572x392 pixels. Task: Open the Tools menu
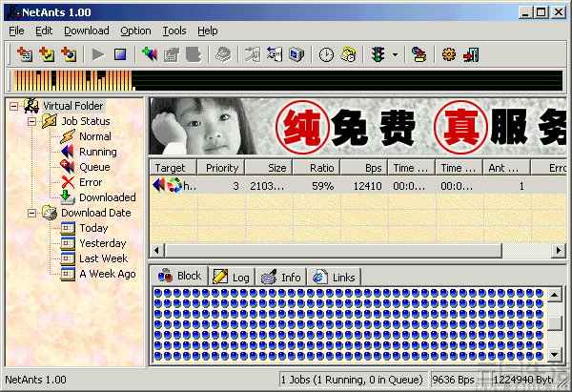(174, 31)
